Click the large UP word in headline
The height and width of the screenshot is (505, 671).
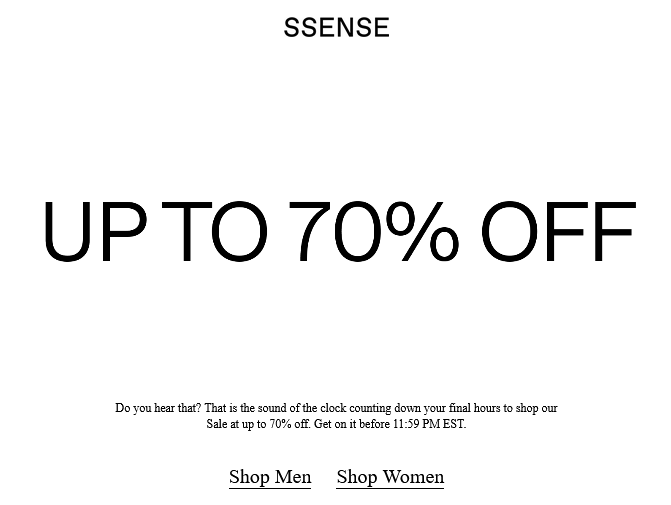click(x=95, y=231)
